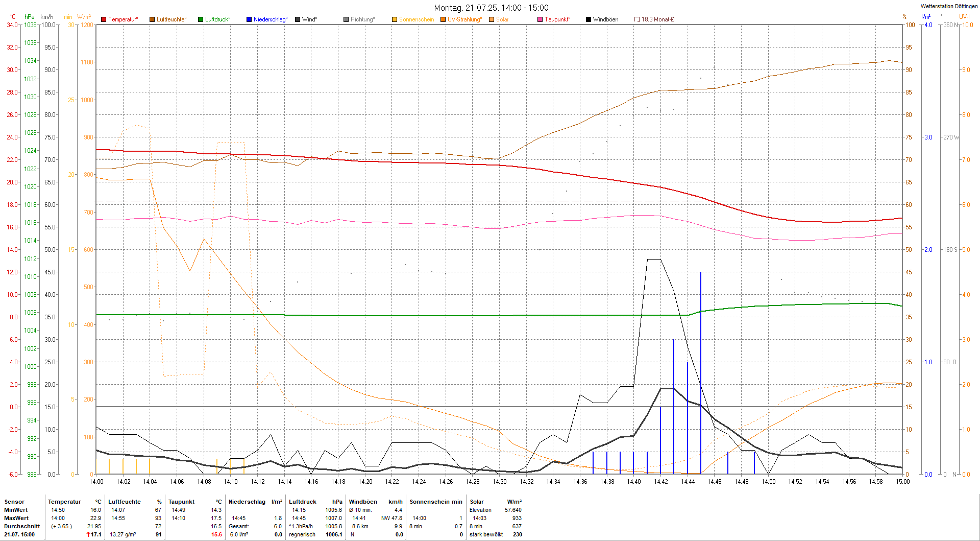The width and height of the screenshot is (980, 541).
Task: Click the pink Taupunkt legend square
Action: click(540, 19)
